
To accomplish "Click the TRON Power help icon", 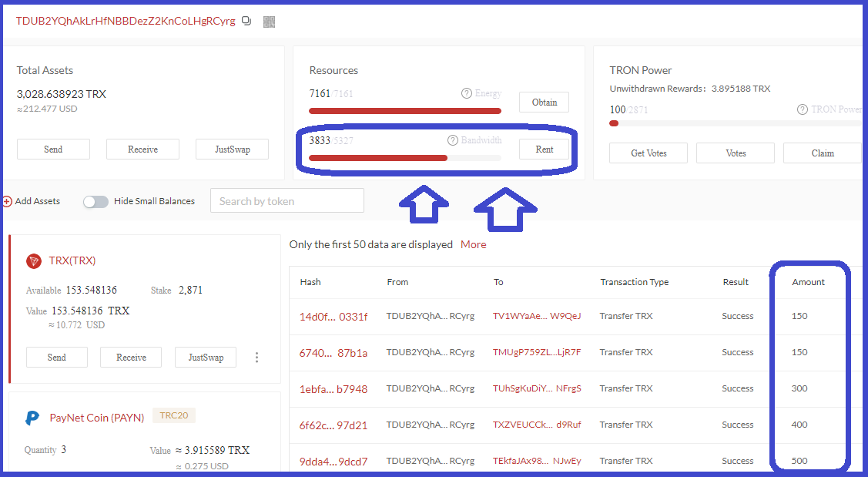I will (x=802, y=109).
